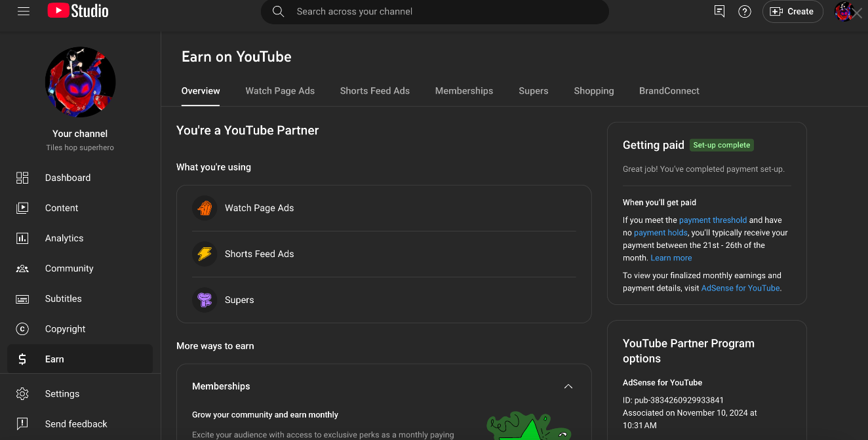Image resolution: width=868 pixels, height=440 pixels.
Task: Click the Settings gear icon
Action: coord(22,393)
